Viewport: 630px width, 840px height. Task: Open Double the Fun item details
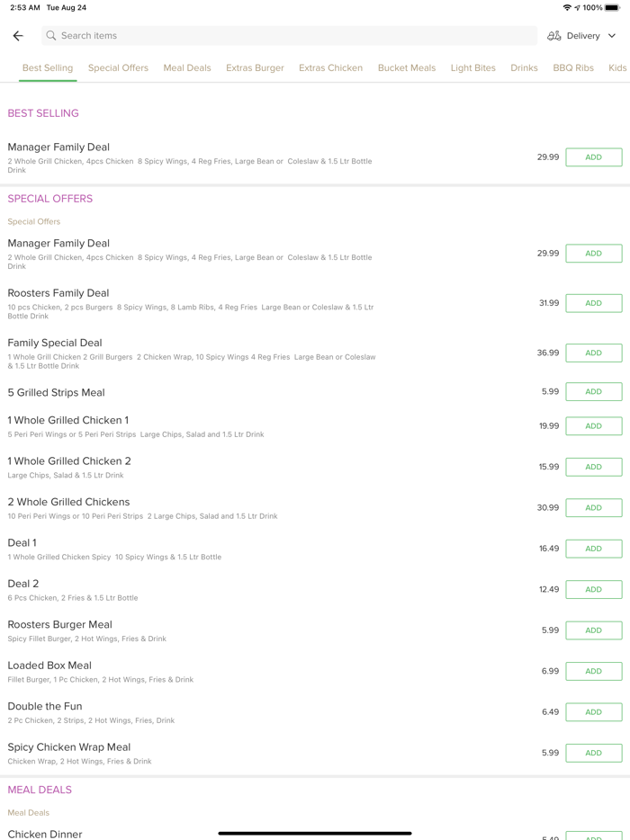45,707
